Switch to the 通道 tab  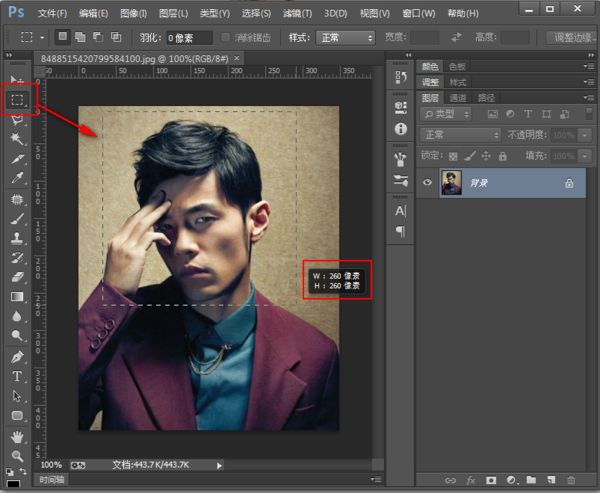point(458,98)
